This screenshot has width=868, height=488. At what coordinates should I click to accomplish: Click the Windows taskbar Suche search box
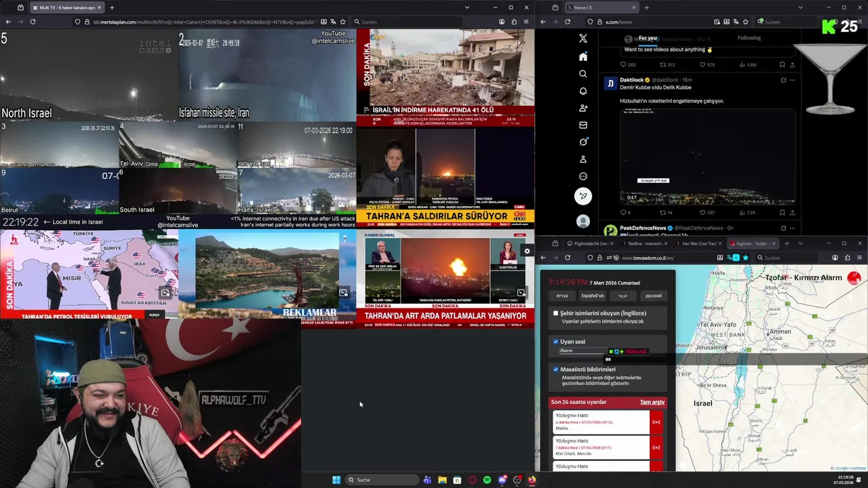(x=382, y=480)
